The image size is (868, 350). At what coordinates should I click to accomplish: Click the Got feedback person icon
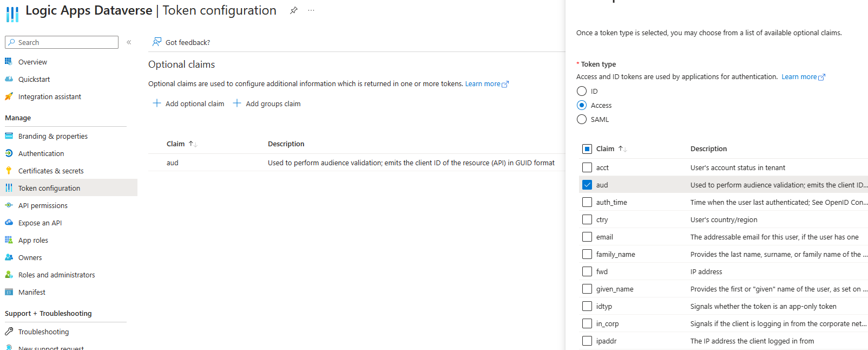[157, 42]
